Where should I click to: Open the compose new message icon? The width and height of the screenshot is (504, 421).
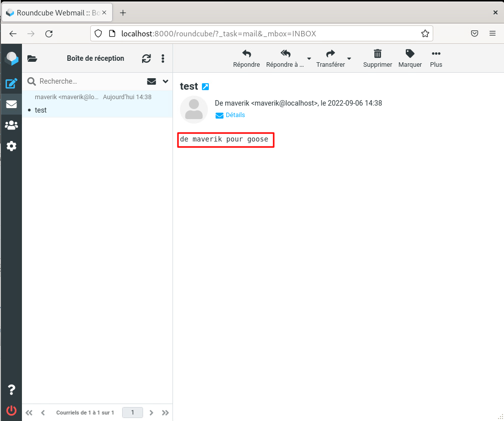point(11,83)
